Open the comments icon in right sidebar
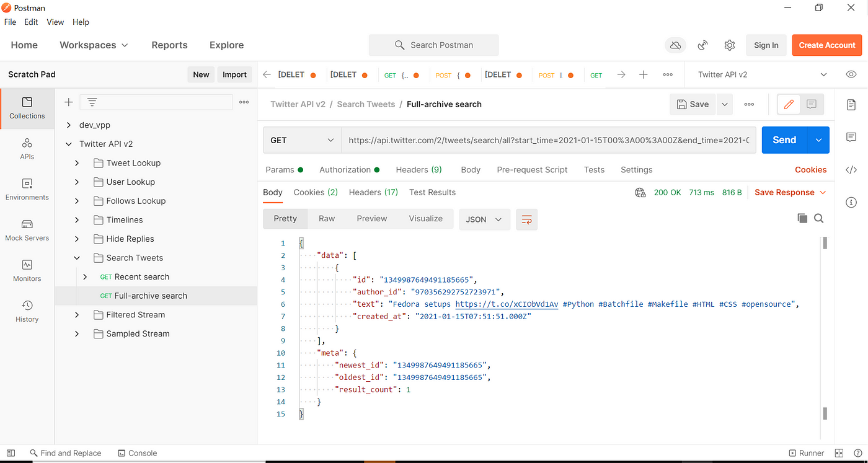The width and height of the screenshot is (868, 463). pyautogui.click(x=851, y=137)
